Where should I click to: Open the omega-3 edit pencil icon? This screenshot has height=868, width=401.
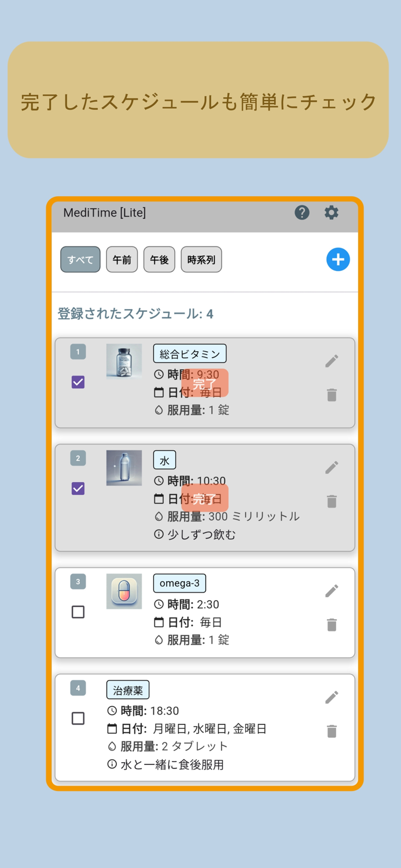[x=331, y=591]
